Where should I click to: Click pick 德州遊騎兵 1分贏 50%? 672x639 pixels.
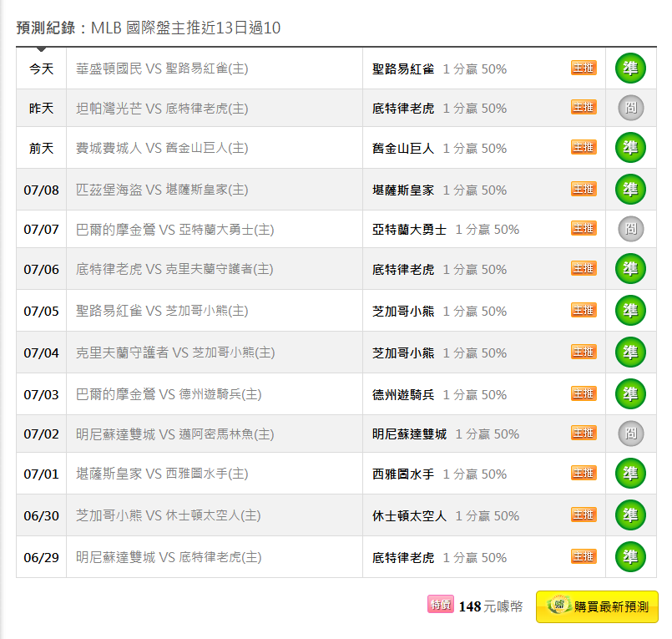pyautogui.click(x=439, y=394)
